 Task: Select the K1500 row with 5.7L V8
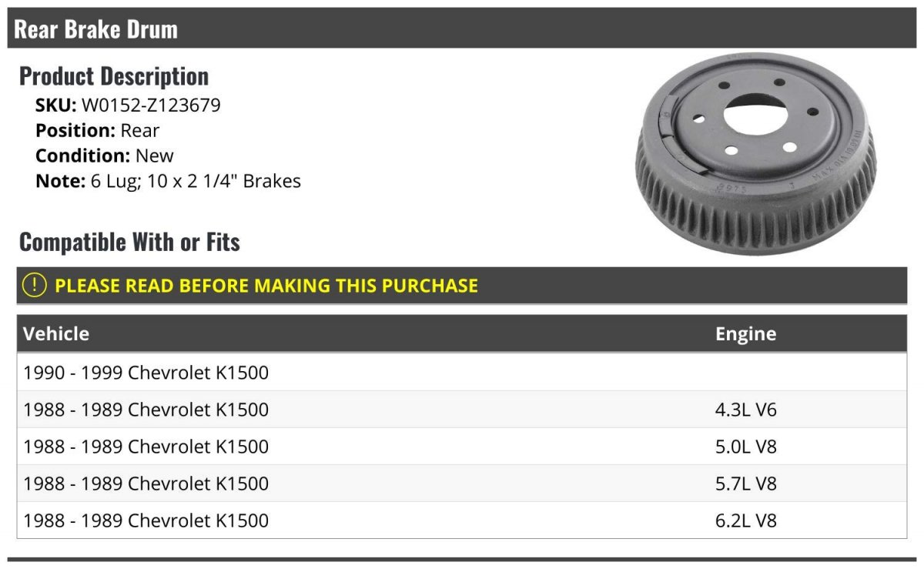[462, 484]
